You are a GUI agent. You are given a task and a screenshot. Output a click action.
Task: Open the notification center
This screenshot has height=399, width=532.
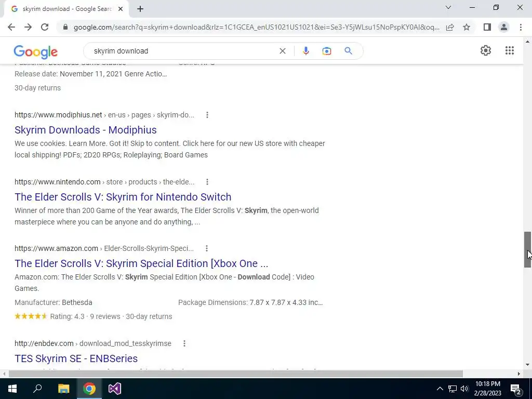click(x=515, y=389)
